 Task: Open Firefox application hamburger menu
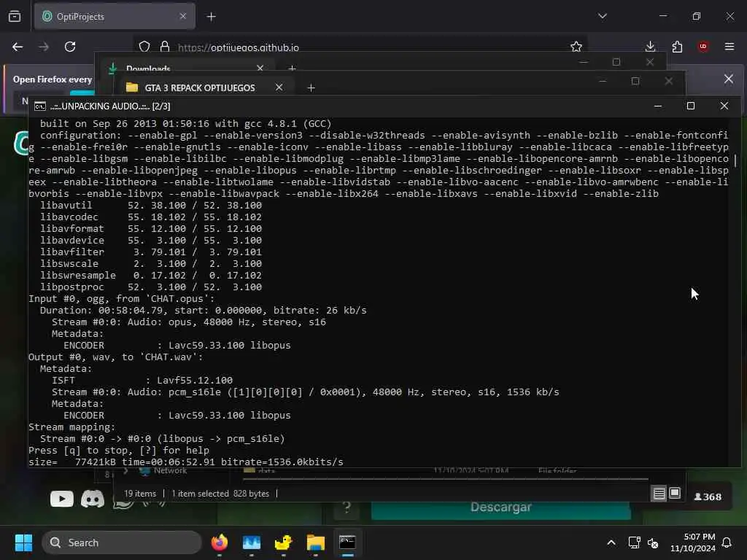click(729, 47)
